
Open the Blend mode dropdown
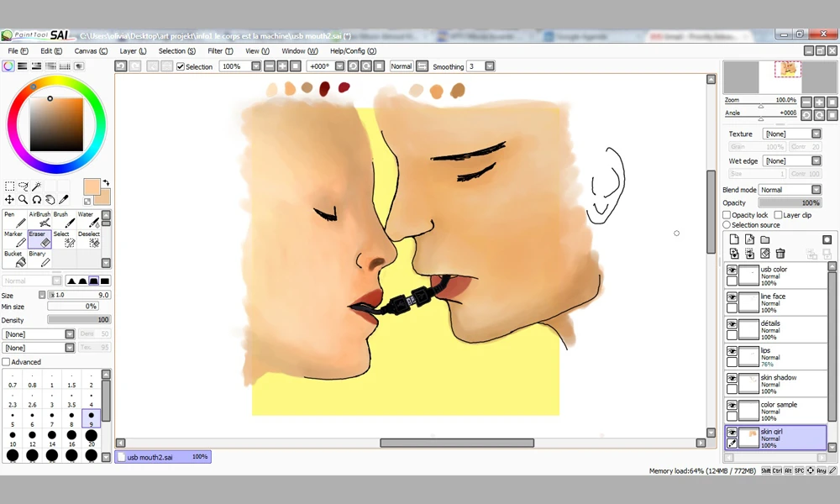(790, 190)
